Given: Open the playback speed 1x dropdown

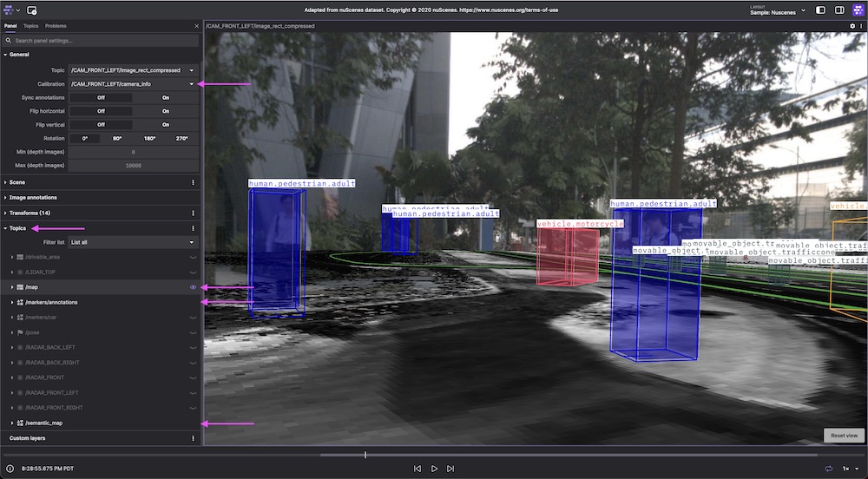Looking at the screenshot, I should point(848,469).
